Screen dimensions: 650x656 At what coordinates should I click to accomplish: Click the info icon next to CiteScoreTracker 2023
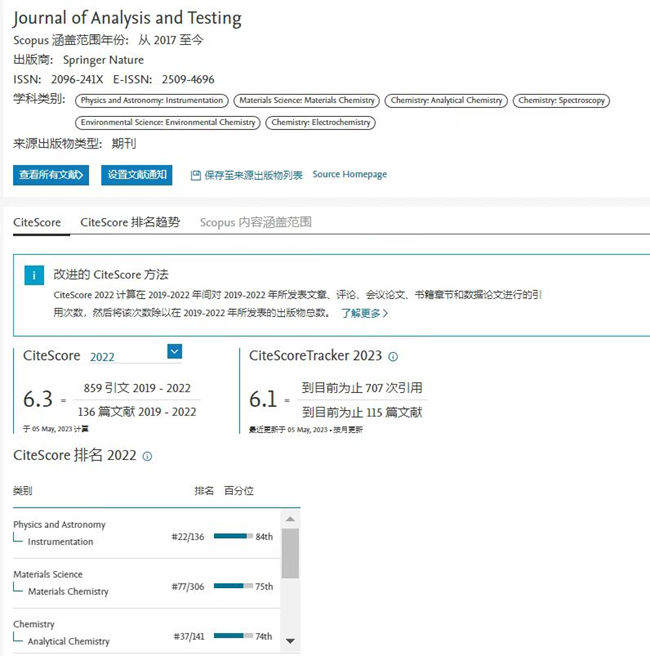[393, 357]
